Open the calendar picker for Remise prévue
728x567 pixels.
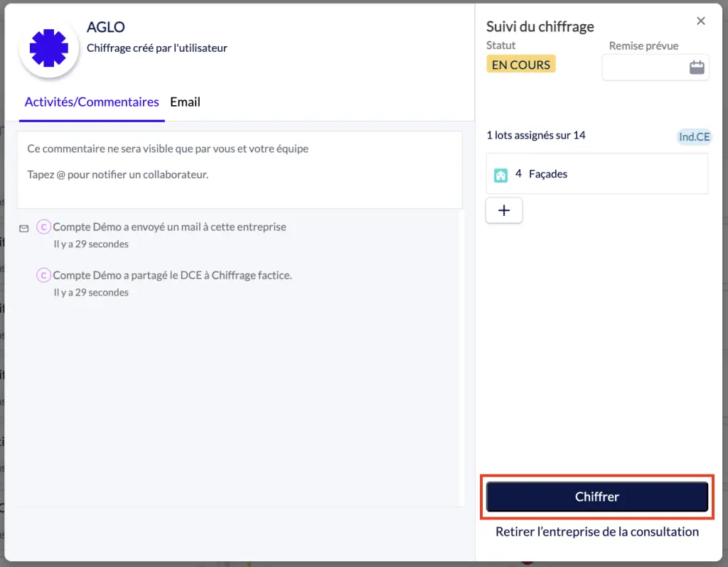point(697,67)
